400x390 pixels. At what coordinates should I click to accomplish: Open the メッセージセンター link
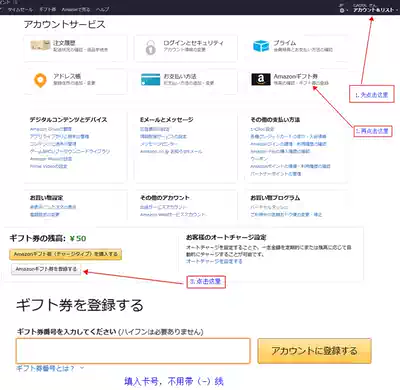[159, 144]
